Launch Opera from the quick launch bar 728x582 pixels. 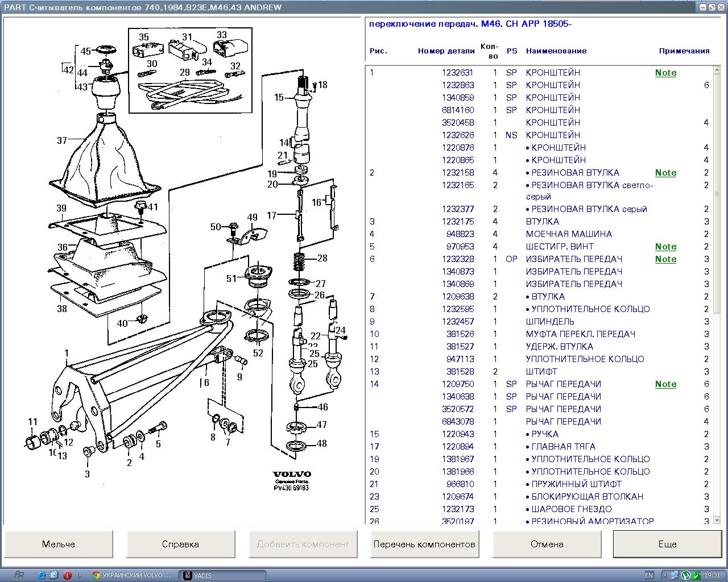click(67, 575)
